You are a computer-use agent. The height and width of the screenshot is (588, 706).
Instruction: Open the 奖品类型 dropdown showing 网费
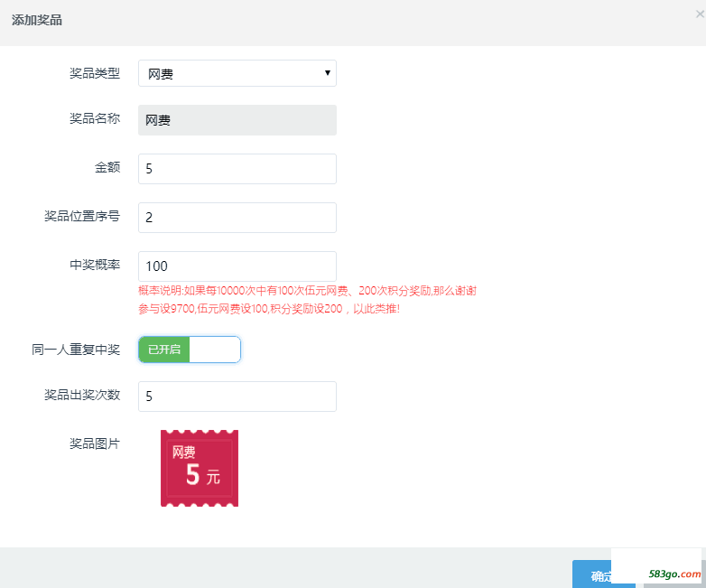pyautogui.click(x=237, y=73)
